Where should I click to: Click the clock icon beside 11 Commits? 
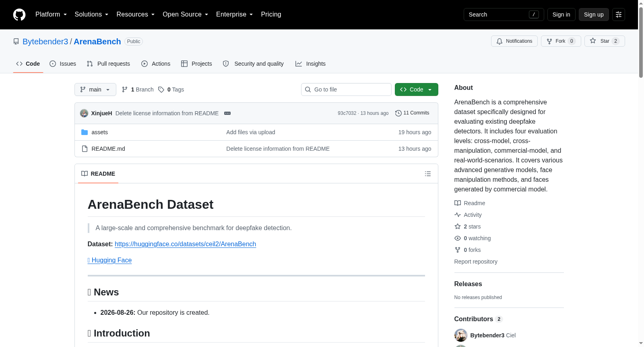398,113
